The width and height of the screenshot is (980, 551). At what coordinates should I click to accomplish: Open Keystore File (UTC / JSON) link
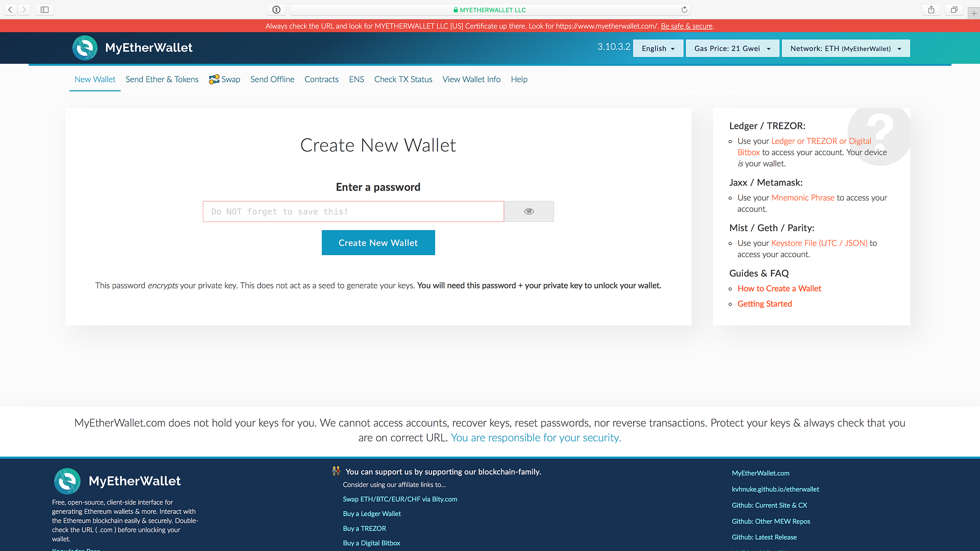pyautogui.click(x=819, y=243)
